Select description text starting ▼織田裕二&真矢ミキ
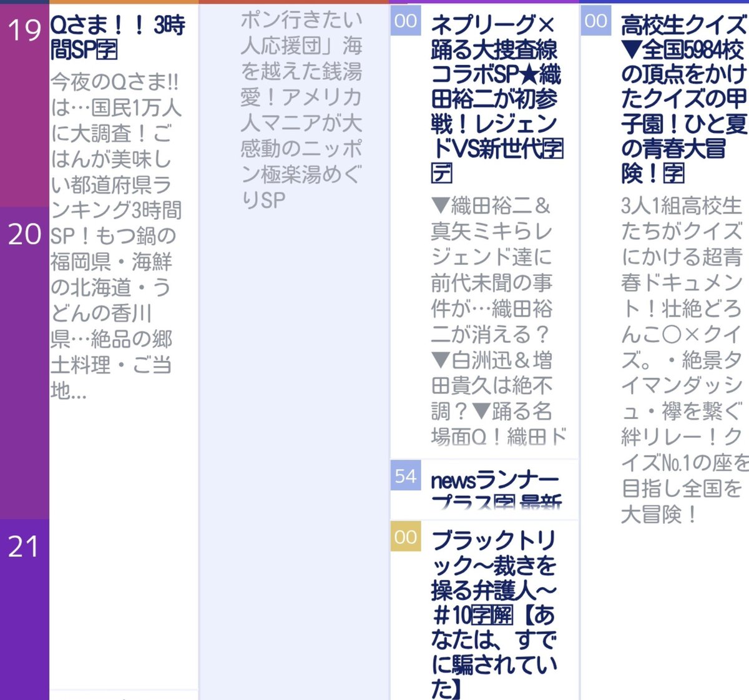Screen dimensions: 749x700 click(498, 321)
